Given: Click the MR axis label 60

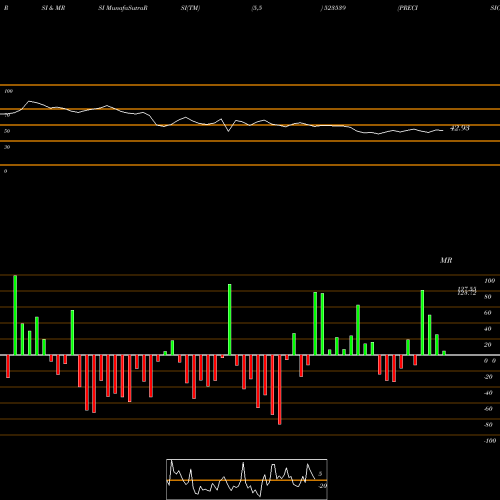Looking at the screenshot, I should coord(488,313).
